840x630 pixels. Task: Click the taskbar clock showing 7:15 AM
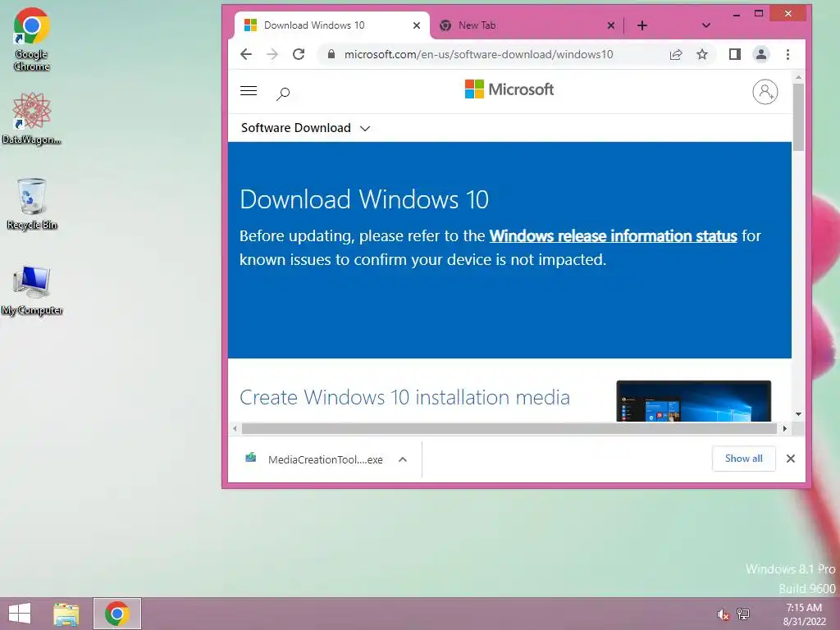click(x=804, y=614)
